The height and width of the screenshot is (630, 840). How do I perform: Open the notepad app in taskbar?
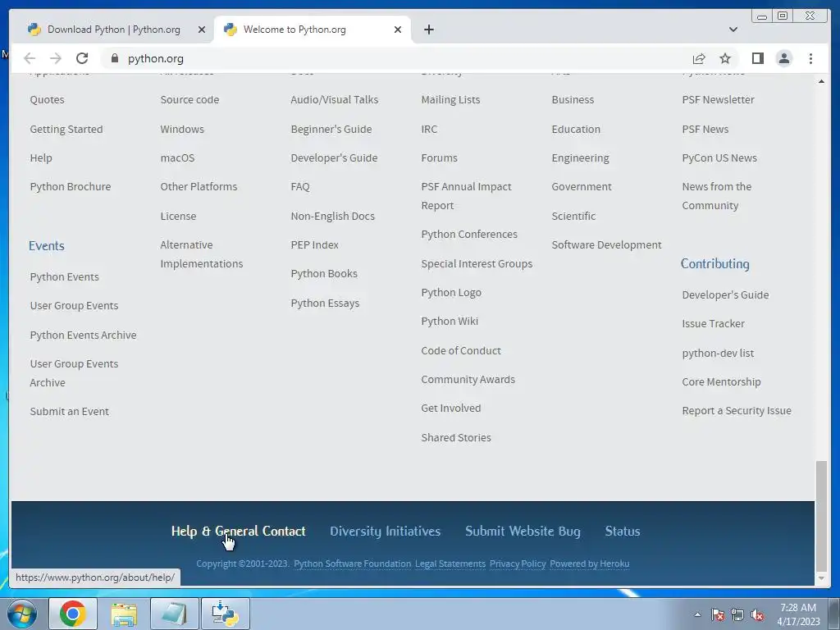coord(175,614)
